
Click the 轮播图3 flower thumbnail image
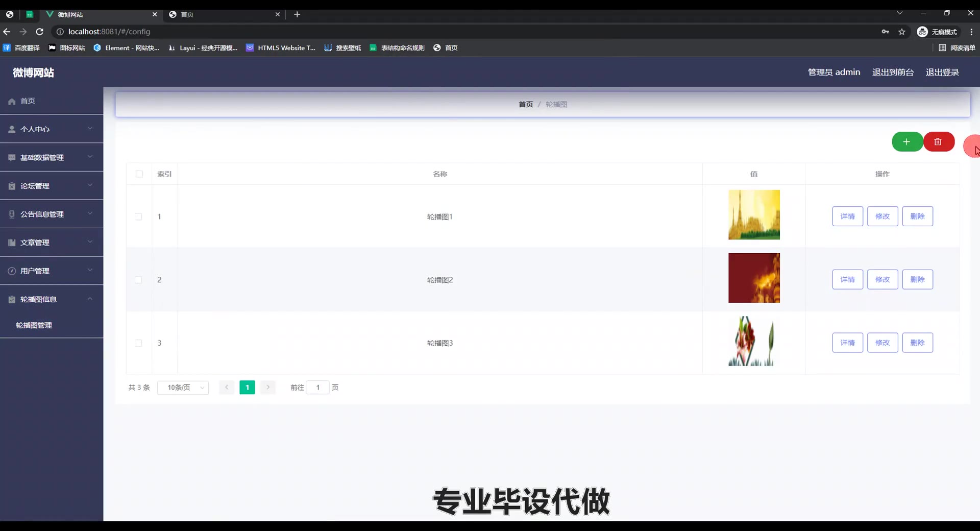point(754,341)
